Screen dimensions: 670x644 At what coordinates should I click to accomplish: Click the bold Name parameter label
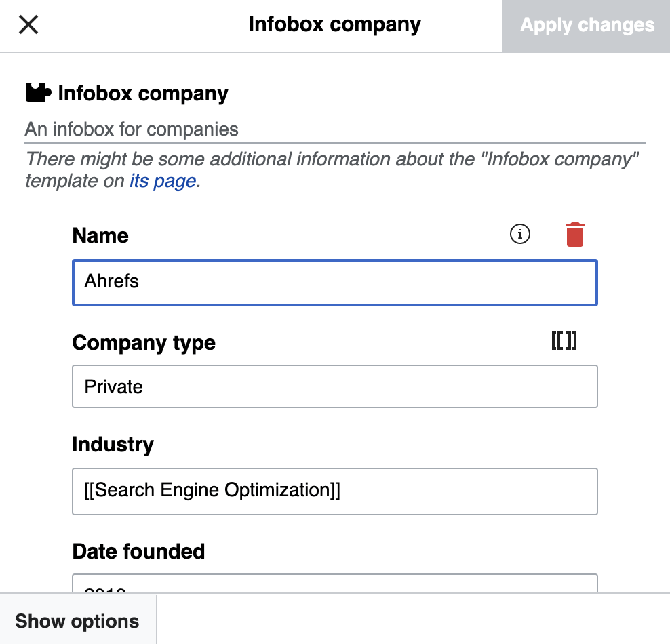100,235
